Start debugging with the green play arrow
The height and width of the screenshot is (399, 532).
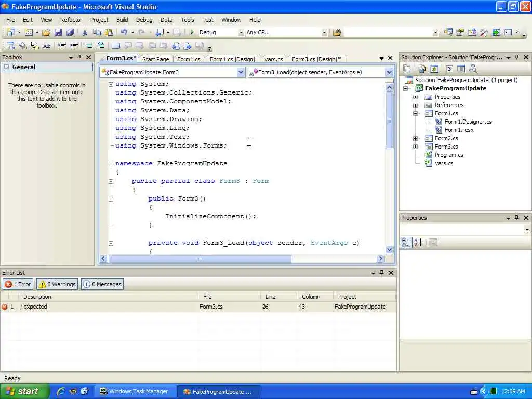tap(192, 32)
